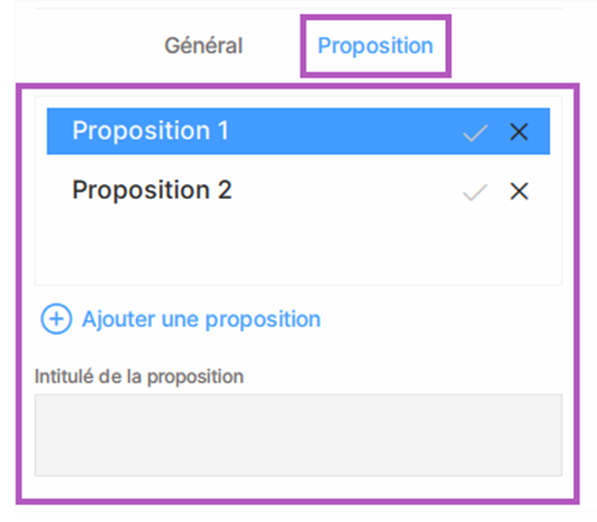
Task: Open the Proposition tab
Action: coord(375,46)
